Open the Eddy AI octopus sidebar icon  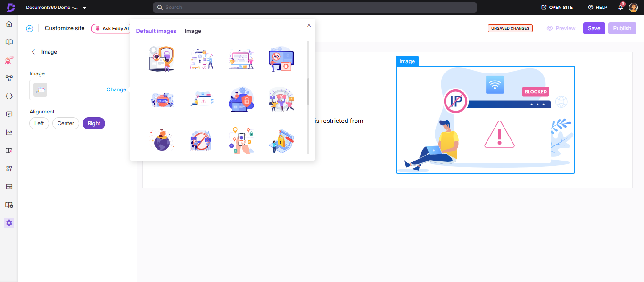pos(9,60)
